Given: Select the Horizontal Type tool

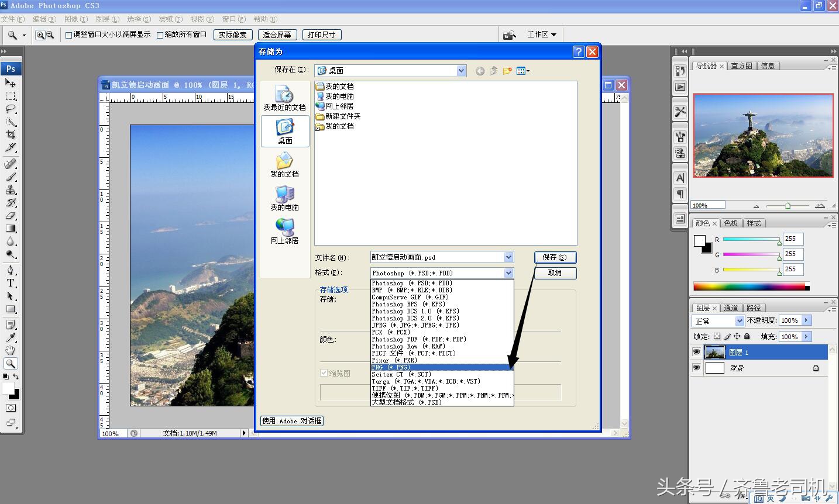Looking at the screenshot, I should click(x=11, y=283).
